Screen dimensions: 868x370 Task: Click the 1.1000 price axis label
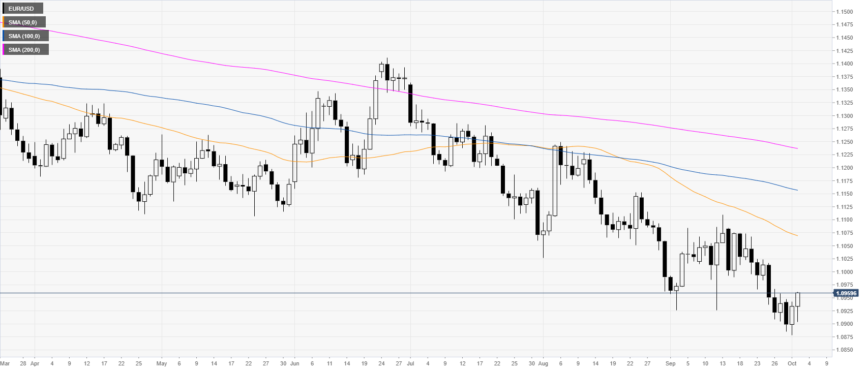(x=845, y=272)
